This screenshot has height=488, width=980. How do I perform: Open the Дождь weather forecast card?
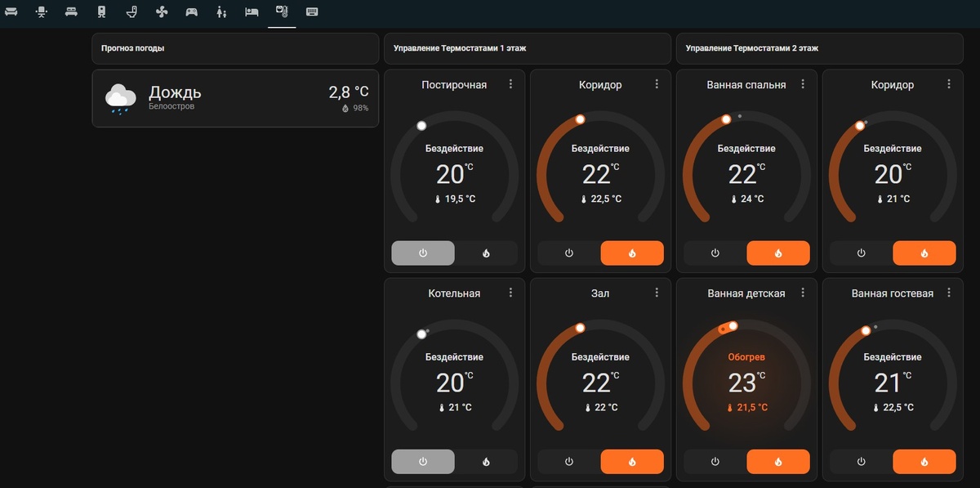tap(235, 98)
